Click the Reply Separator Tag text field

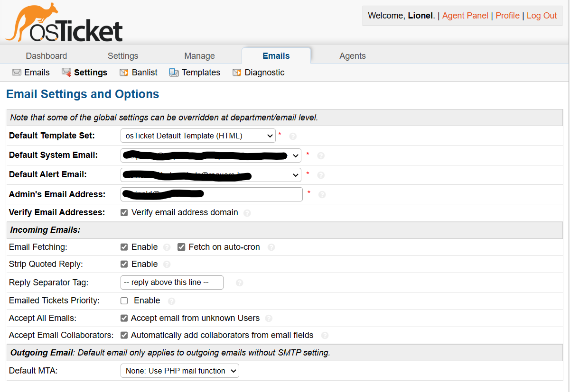click(x=172, y=283)
